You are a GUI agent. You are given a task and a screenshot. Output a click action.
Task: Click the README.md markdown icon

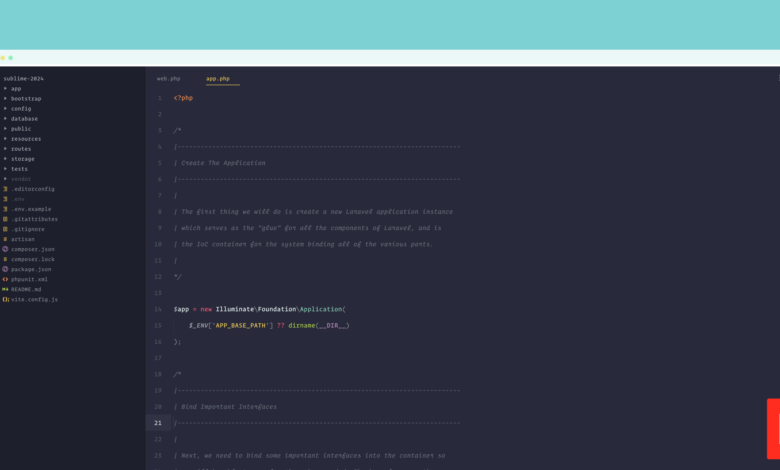(x=5, y=289)
